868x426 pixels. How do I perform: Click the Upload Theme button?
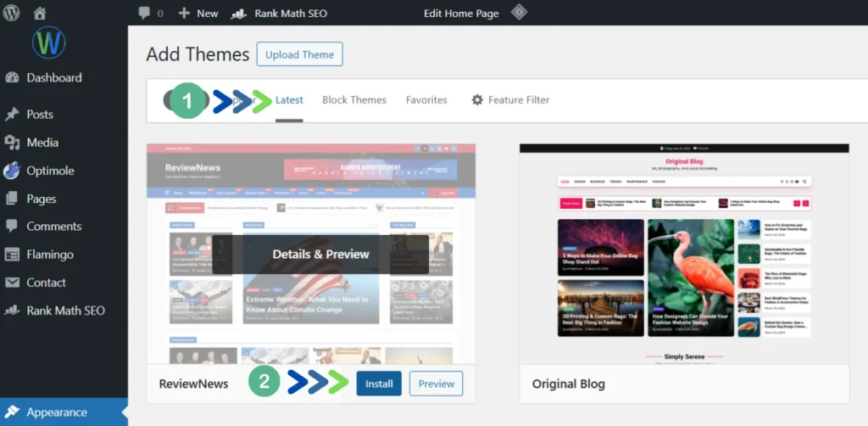point(299,54)
